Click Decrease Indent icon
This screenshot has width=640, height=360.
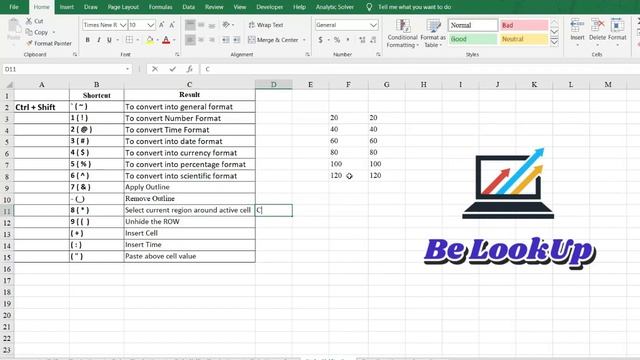226,40
